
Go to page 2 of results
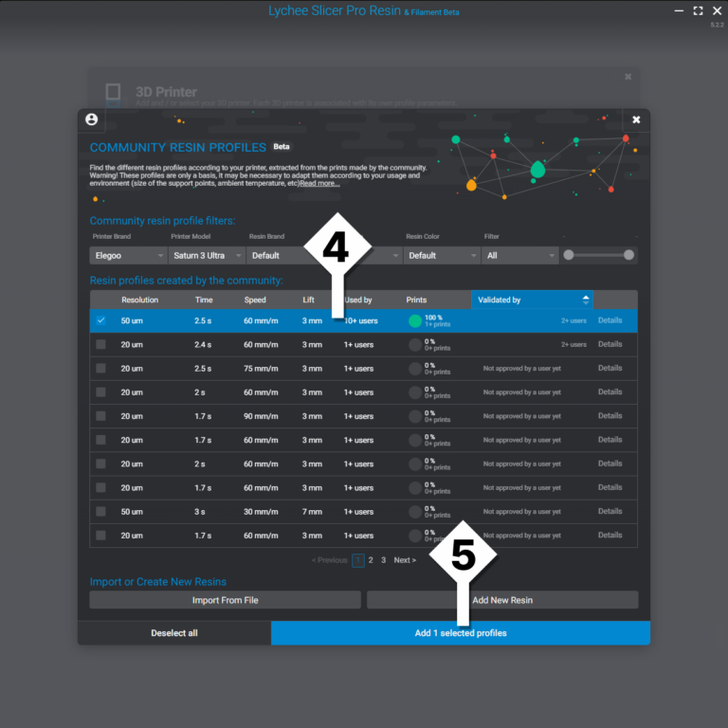click(x=371, y=560)
